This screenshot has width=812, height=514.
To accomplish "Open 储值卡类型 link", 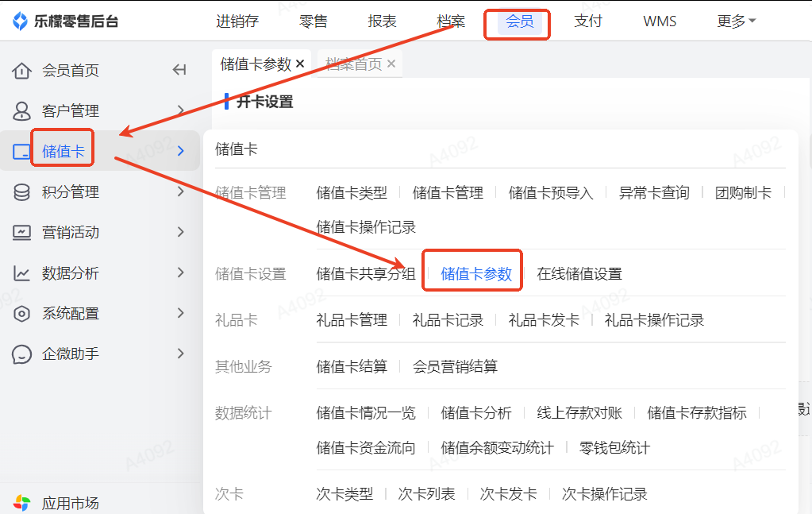I will coord(352,193).
